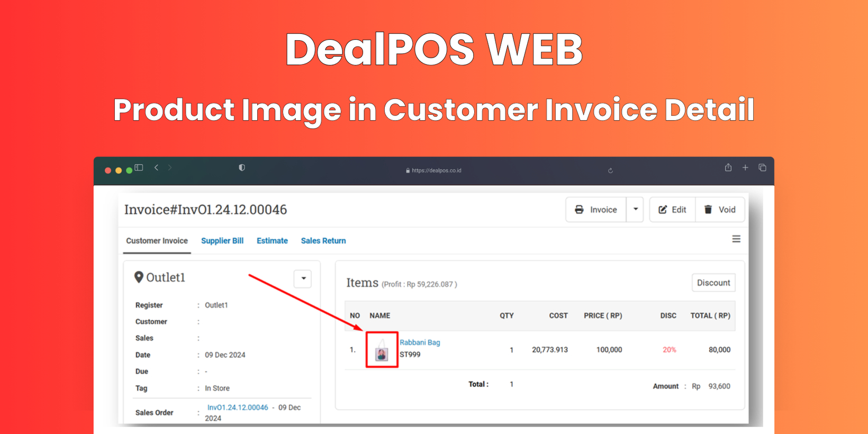Reload the page with the refresh icon

(x=610, y=170)
